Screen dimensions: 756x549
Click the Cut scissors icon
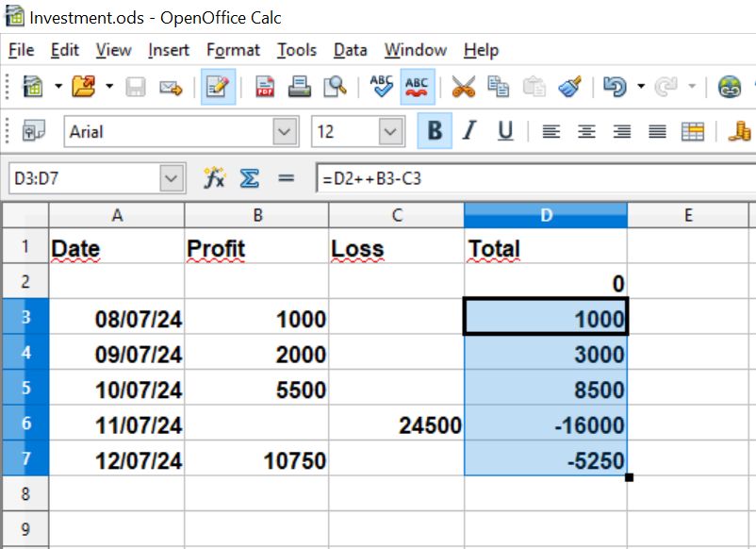click(x=463, y=87)
